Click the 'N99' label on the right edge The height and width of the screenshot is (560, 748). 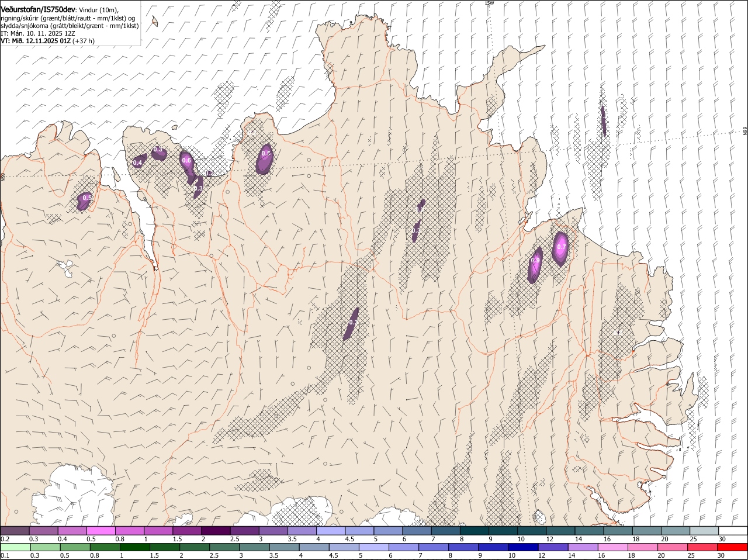pos(745,132)
